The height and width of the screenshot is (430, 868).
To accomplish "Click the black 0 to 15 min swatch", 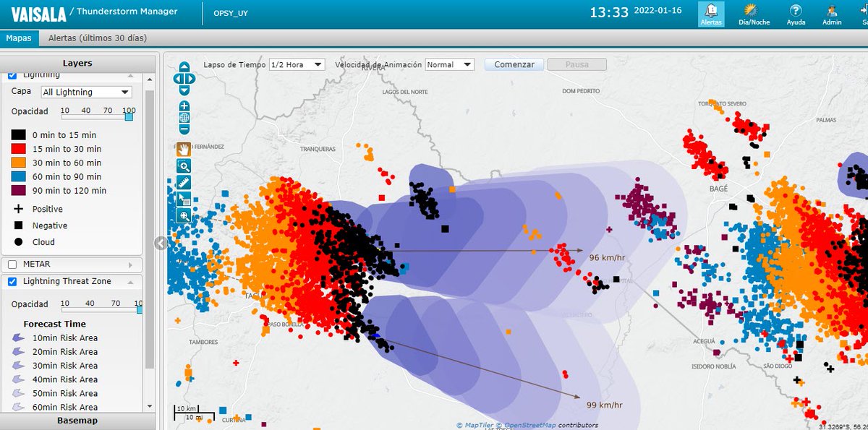I will [x=19, y=135].
